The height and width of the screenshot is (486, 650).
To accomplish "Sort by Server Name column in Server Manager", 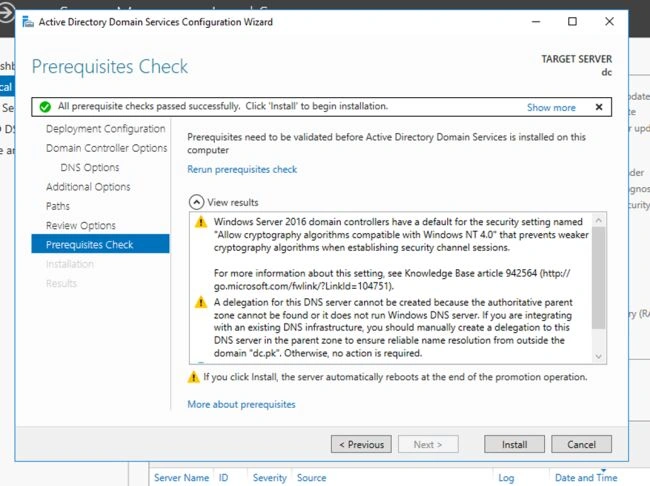I will click(182, 478).
